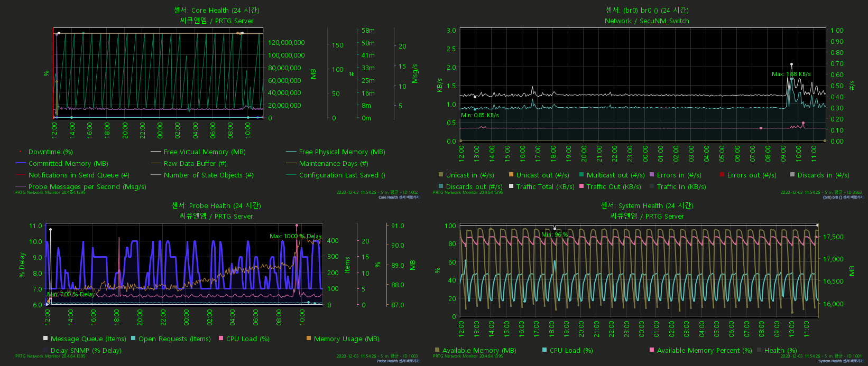Click the Traffic Out pink color swatch
This screenshot has height=366, width=868.
pyautogui.click(x=581, y=186)
